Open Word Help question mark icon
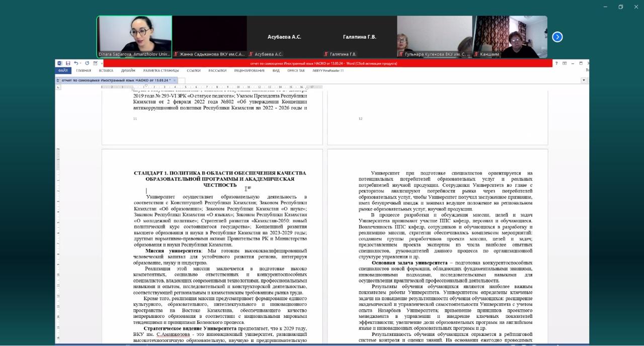 click(556, 63)
